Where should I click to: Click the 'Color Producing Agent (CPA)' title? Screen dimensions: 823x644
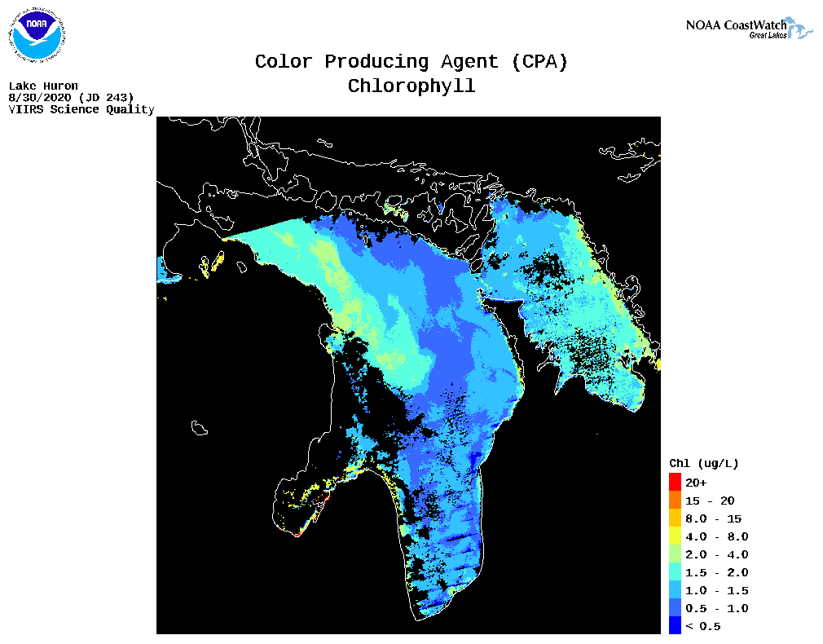411,61
